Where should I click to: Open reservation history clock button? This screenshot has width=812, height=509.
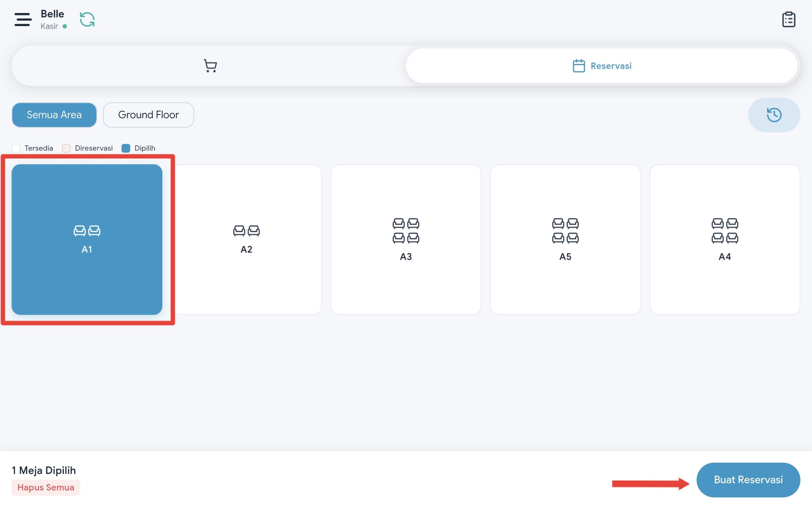click(774, 115)
